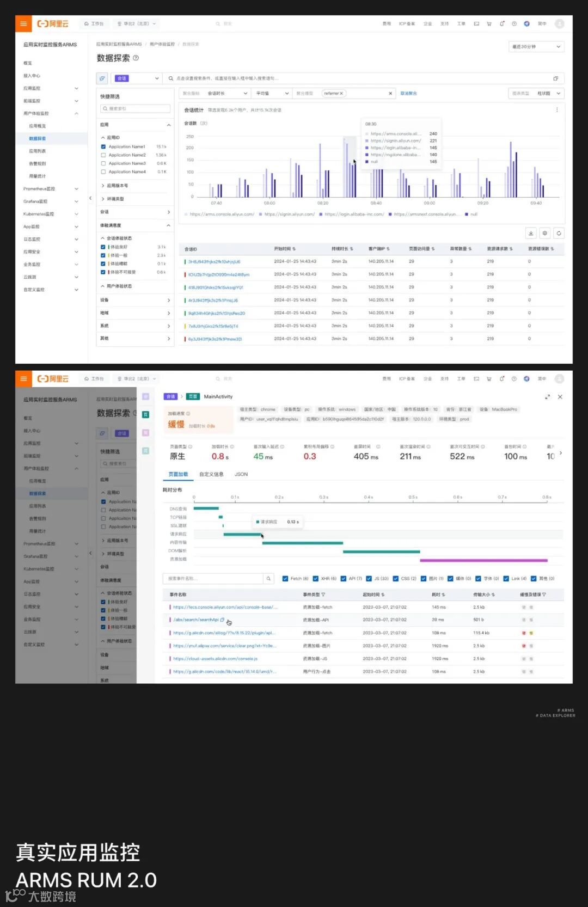
Task: Click 取消聚合 link
Action: pos(408,93)
